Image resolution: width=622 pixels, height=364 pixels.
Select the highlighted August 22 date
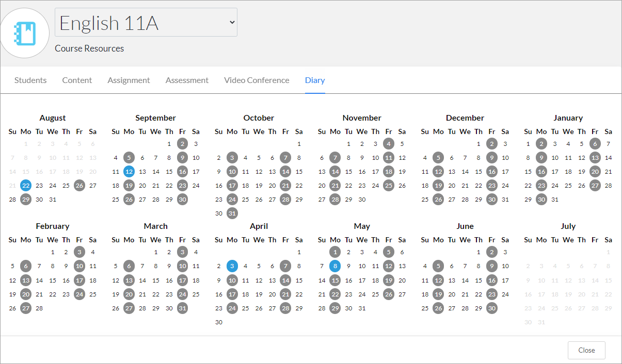(x=26, y=186)
